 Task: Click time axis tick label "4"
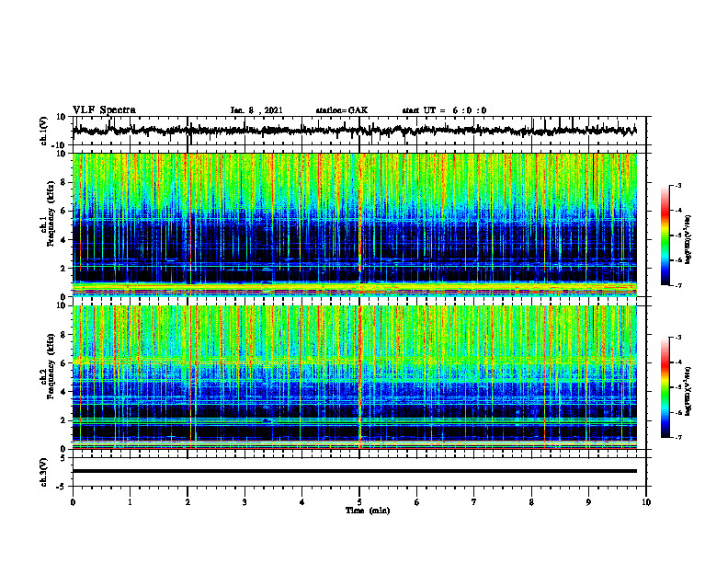click(302, 502)
